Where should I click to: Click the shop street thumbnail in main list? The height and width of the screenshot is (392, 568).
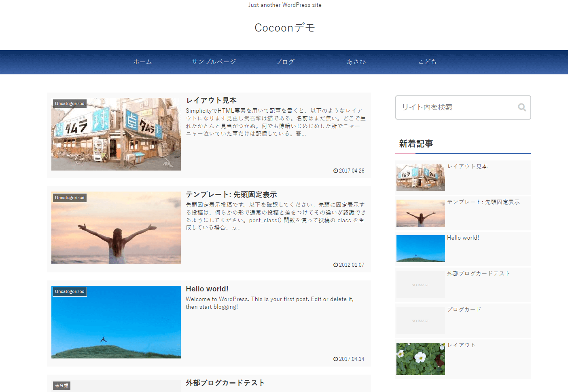point(116,134)
